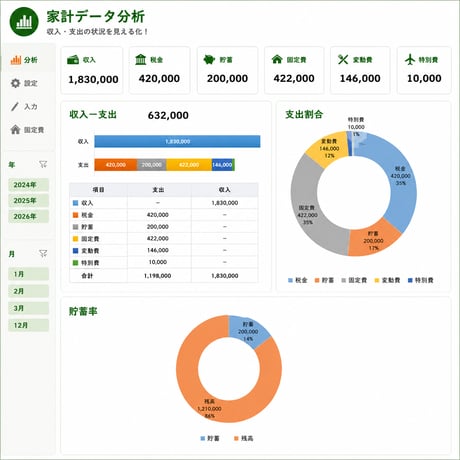The height and width of the screenshot is (460, 460).
Task: Select 12月 in month slicer
Action: [x=29, y=325]
